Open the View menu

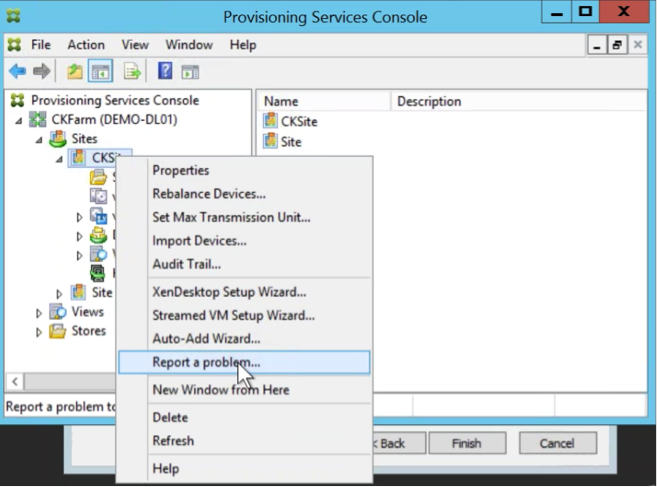[135, 44]
